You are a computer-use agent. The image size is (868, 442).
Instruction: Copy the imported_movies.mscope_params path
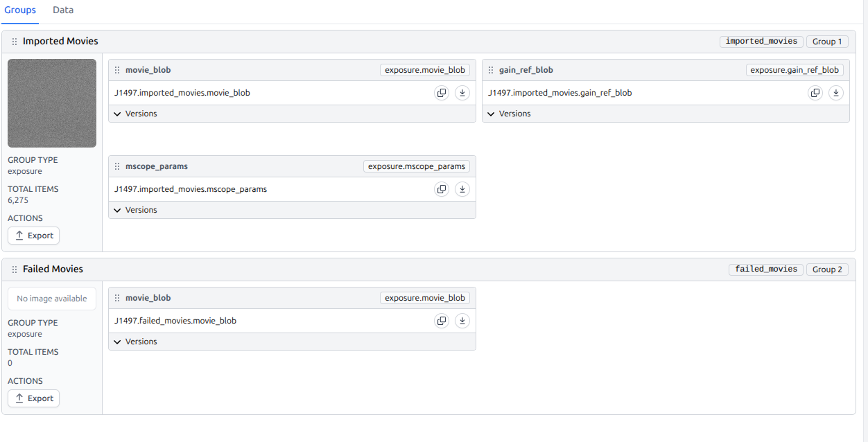442,189
